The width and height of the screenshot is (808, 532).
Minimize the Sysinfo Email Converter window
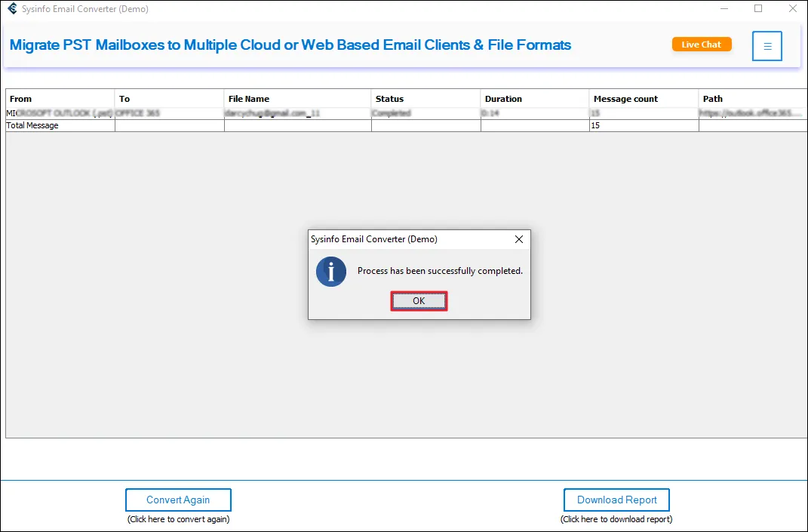(724, 9)
